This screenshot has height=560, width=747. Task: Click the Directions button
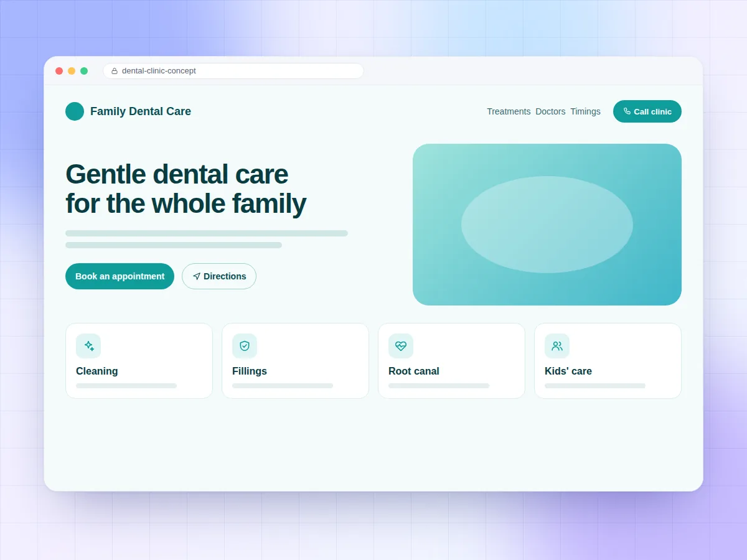click(x=219, y=276)
